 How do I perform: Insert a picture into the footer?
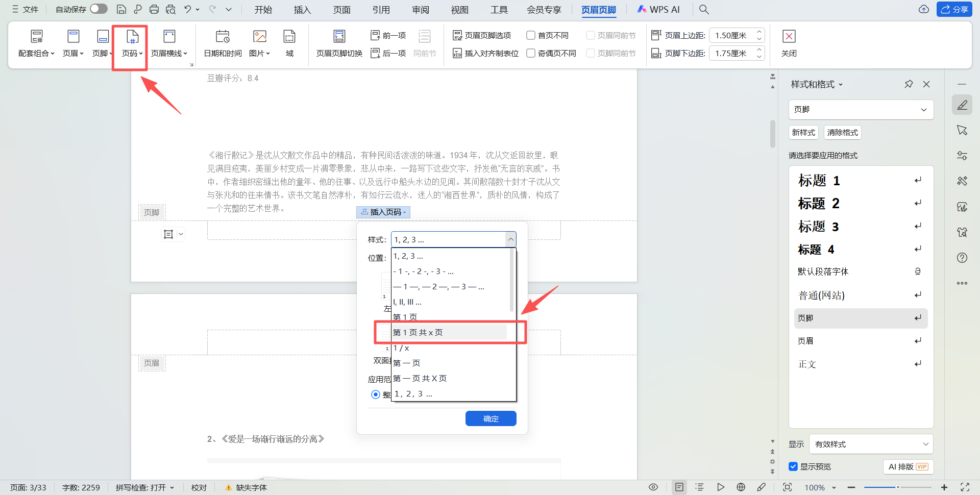point(259,43)
